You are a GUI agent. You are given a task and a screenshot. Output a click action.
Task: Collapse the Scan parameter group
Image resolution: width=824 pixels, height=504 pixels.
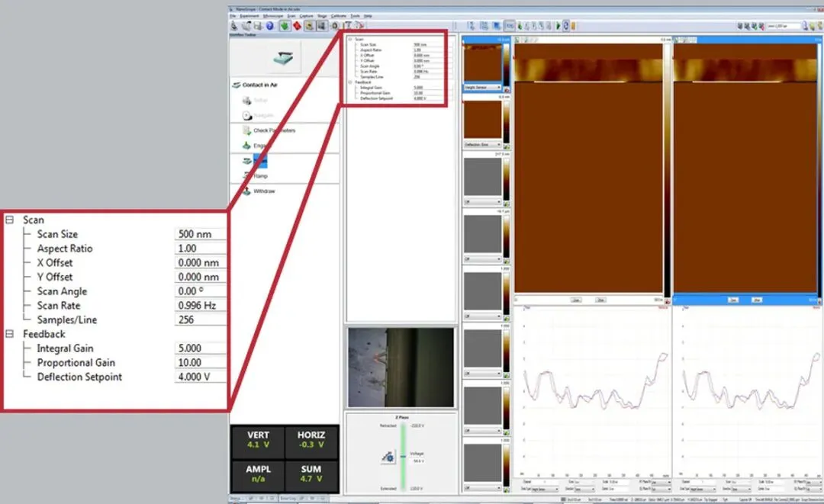coord(9,220)
